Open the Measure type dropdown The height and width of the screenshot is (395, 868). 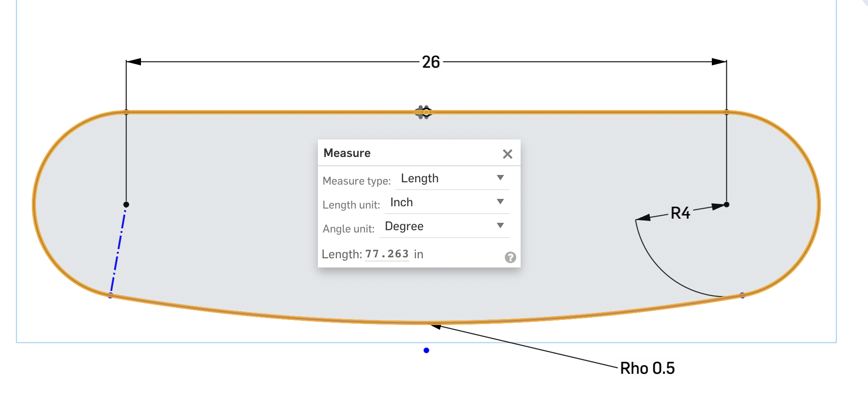pyautogui.click(x=452, y=178)
